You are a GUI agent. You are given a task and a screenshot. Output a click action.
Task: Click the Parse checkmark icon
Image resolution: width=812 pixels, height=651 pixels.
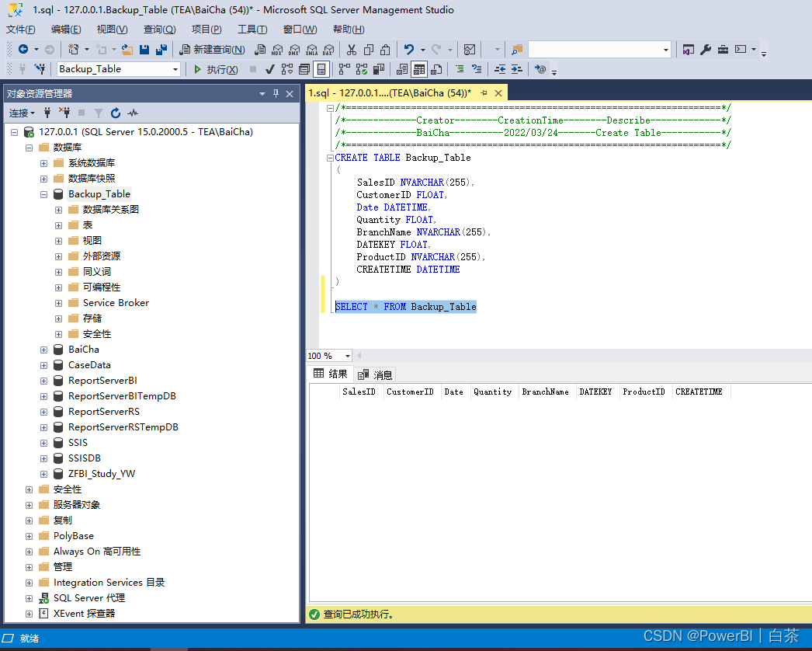[x=270, y=69]
